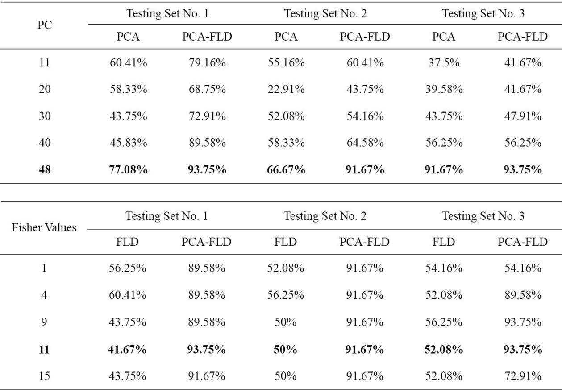Select the row labeled 15
Image resolution: width=562 pixels, height=392 pixels.
44,376
